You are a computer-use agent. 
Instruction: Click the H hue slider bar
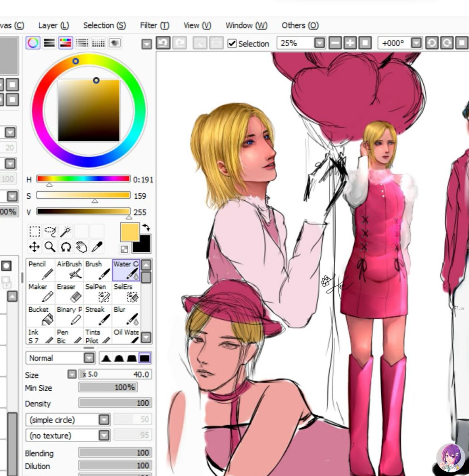click(x=83, y=179)
